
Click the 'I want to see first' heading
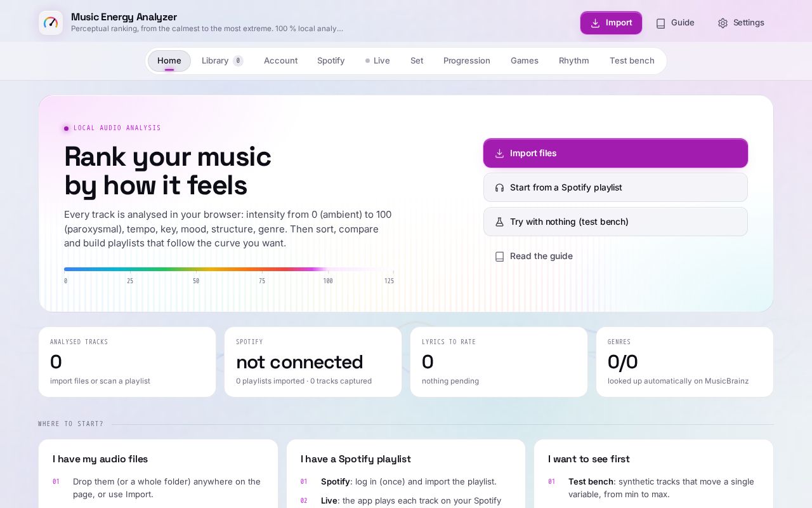point(589,459)
